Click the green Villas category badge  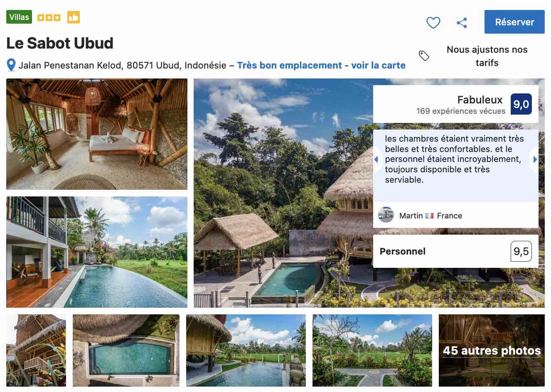[x=19, y=17]
